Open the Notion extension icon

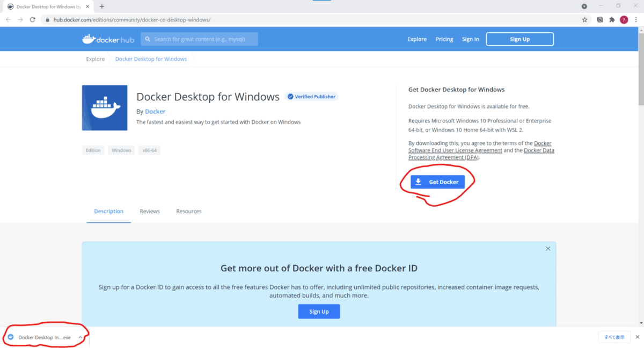(599, 19)
